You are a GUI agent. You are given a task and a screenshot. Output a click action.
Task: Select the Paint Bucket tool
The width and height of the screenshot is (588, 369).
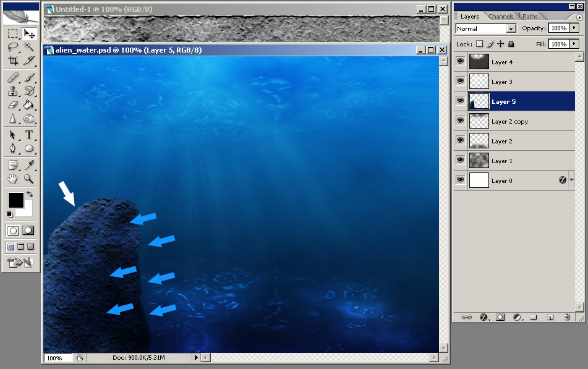click(29, 104)
